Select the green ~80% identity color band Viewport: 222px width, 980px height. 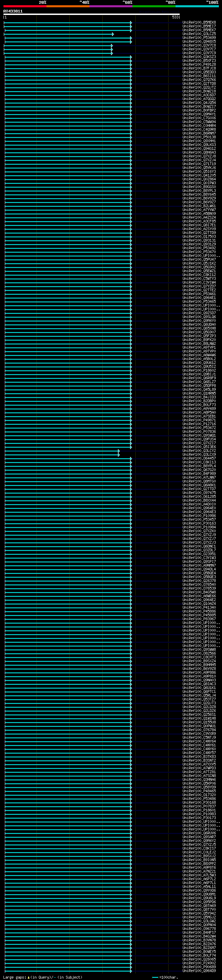coord(154,6)
